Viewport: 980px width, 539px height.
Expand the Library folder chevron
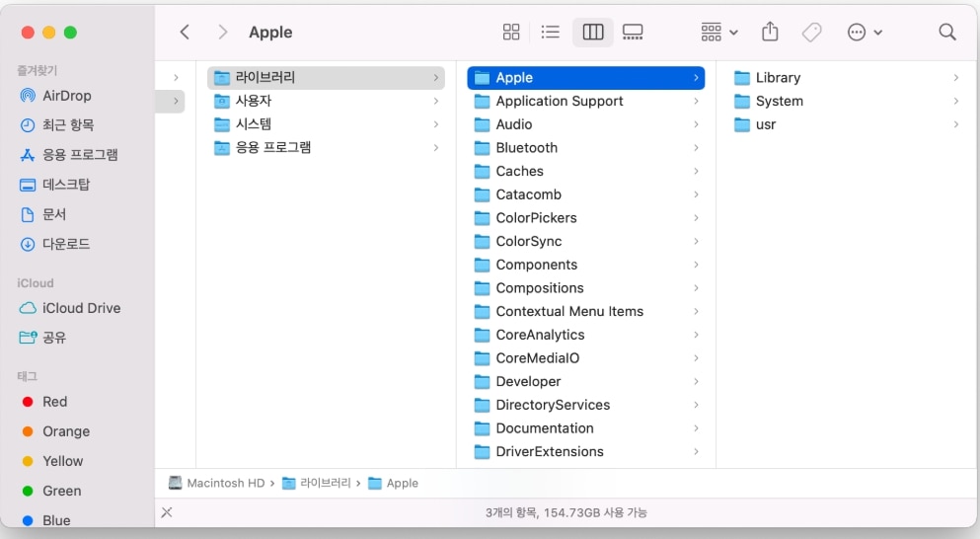click(x=955, y=78)
